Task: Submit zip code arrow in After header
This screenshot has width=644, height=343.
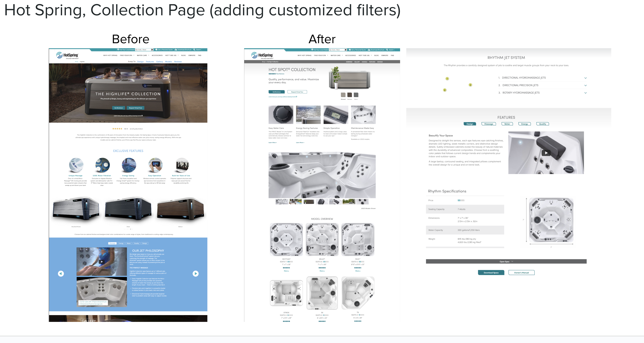Action: point(345,50)
